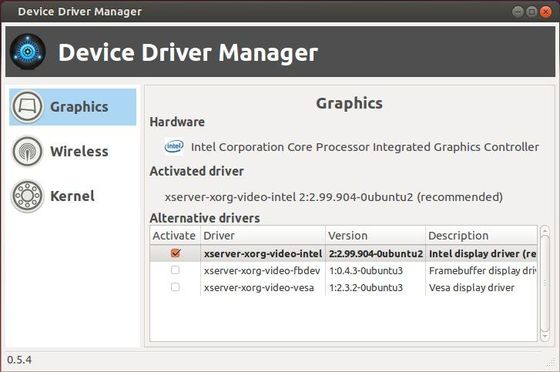Click the Intel display driver description cell

482,254
